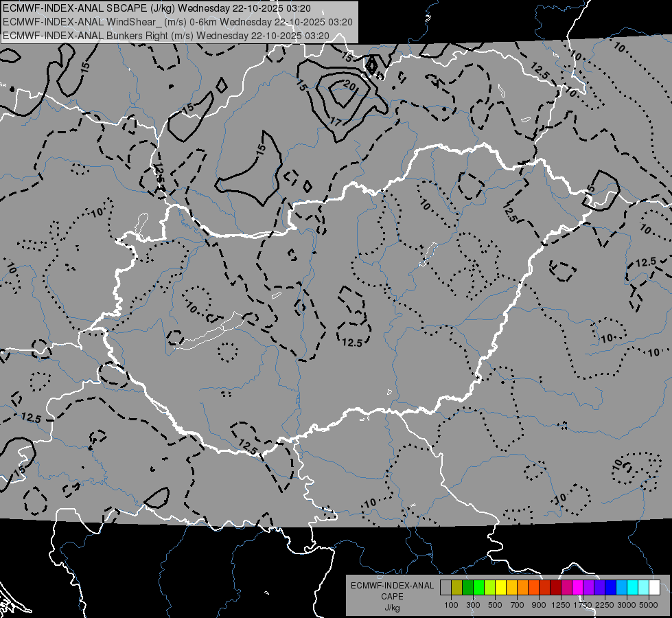This screenshot has height=618, width=672.
Task: Click the bright magenta legend swatch
Action: click(577, 587)
